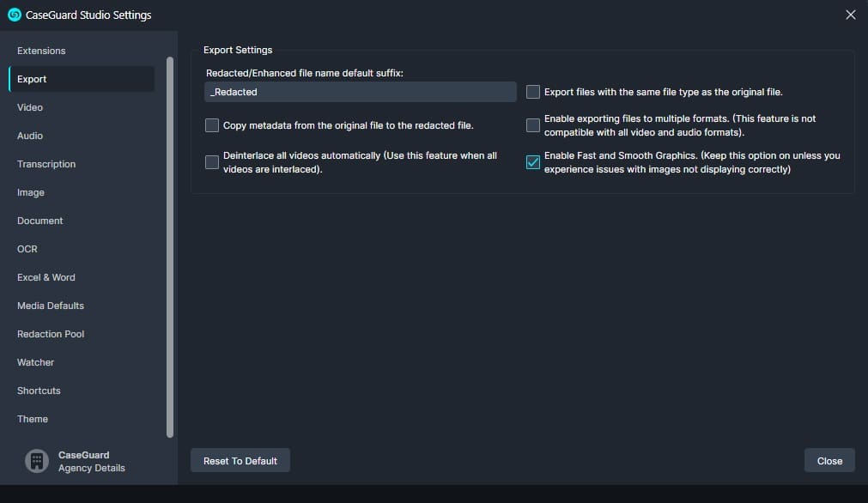Open the Shortcuts settings section
Image resolution: width=868 pixels, height=503 pixels.
tap(39, 391)
